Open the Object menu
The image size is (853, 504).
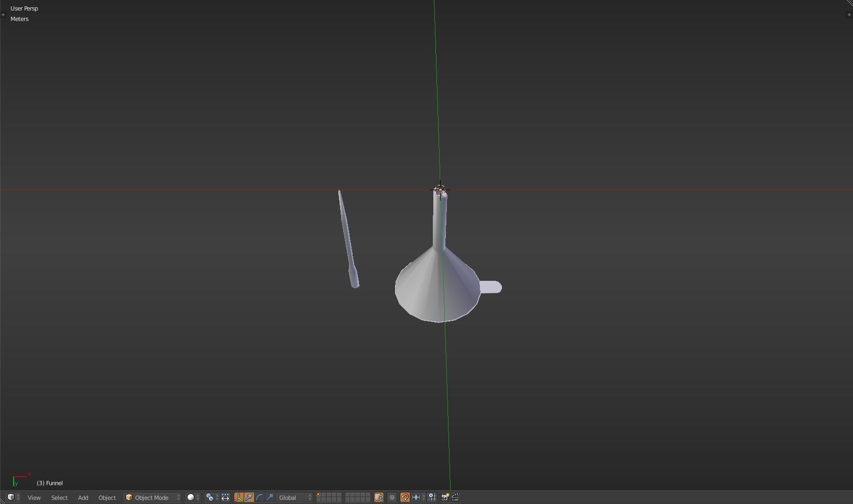tap(107, 497)
